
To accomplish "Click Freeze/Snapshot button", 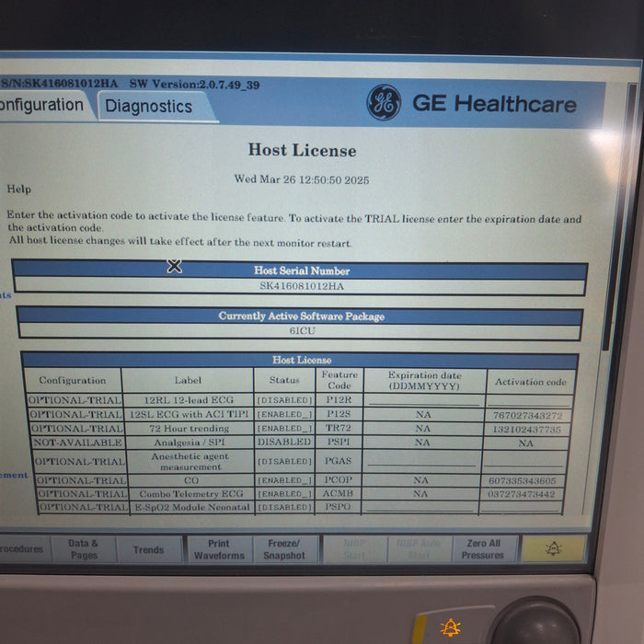I will (x=284, y=549).
